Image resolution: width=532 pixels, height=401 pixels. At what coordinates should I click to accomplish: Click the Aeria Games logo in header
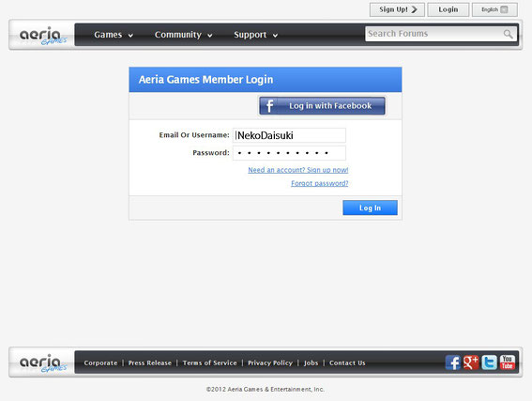[x=42, y=36]
